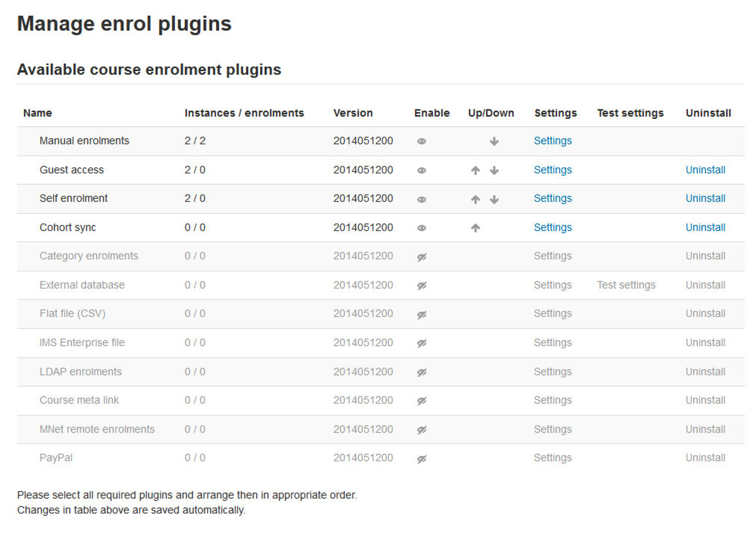Move Self enrolment down in the list

click(x=494, y=199)
